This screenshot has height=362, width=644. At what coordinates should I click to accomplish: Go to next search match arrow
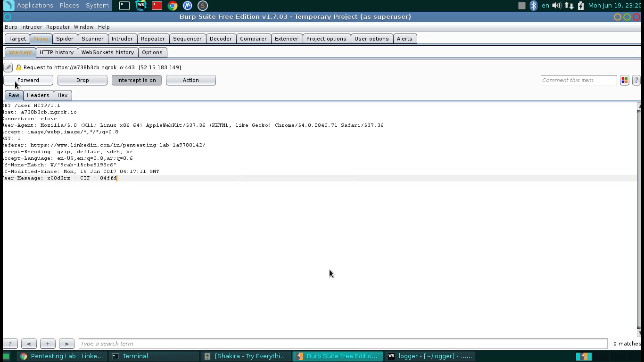(66, 344)
